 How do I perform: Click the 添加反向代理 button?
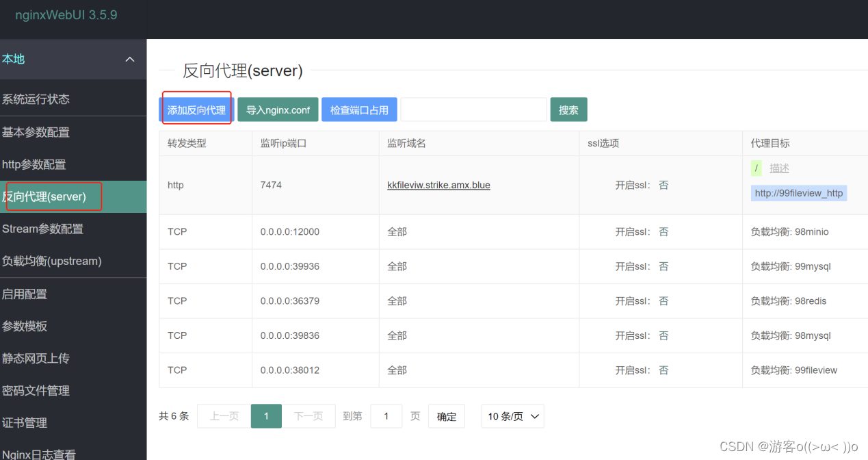(197, 110)
